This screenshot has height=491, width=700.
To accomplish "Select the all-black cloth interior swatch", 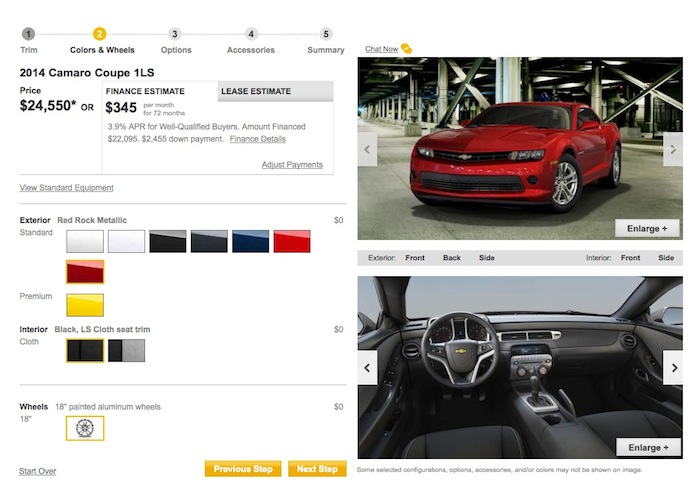I will [85, 350].
